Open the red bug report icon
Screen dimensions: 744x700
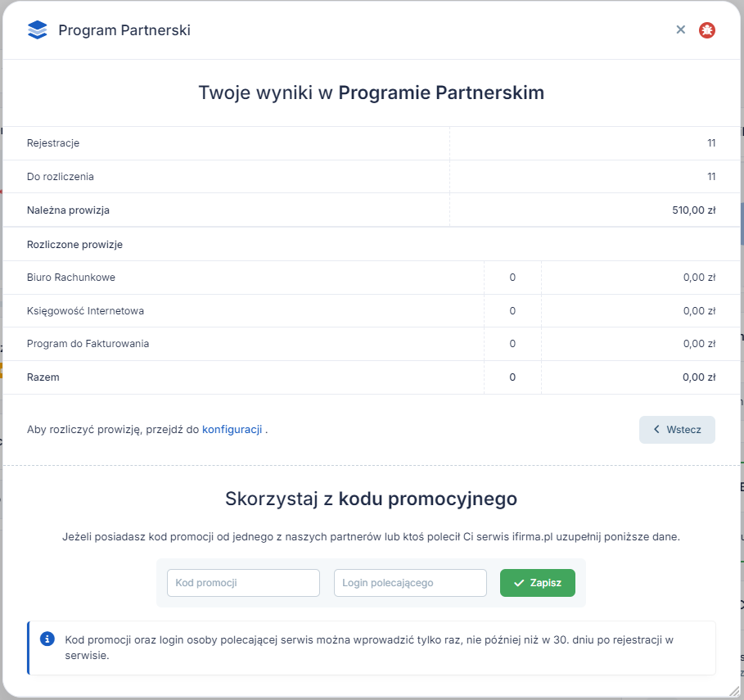pyautogui.click(x=707, y=30)
